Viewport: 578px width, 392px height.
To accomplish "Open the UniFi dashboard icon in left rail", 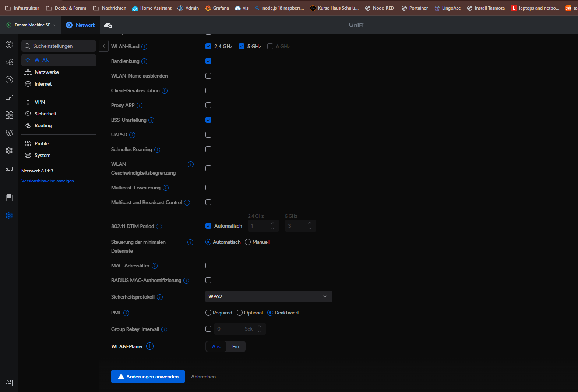I will click(9, 44).
